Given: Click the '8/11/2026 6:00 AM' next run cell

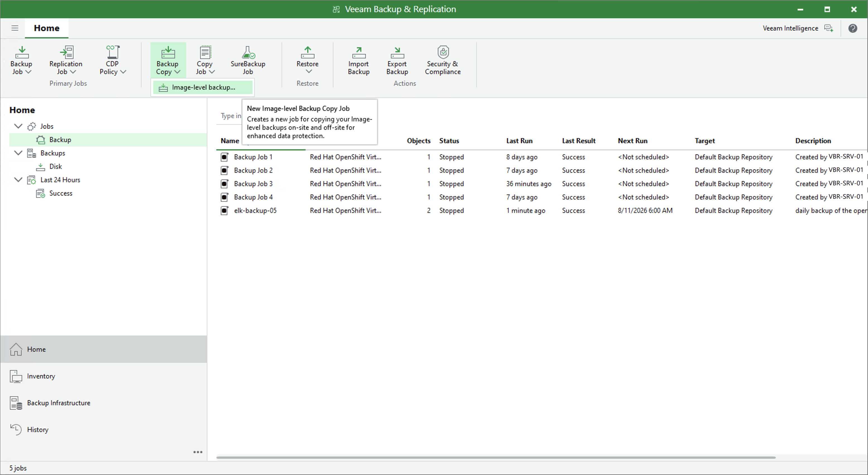Looking at the screenshot, I should 645,211.
